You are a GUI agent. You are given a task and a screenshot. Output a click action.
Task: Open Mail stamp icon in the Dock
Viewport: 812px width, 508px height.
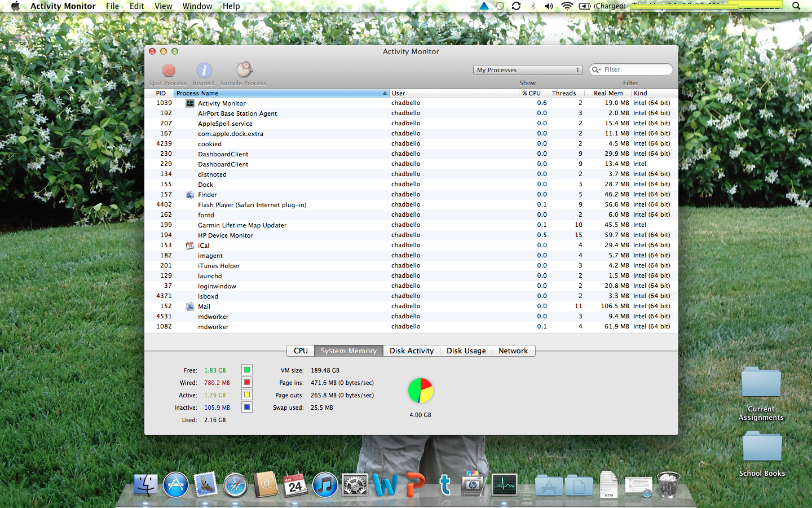[x=206, y=485]
